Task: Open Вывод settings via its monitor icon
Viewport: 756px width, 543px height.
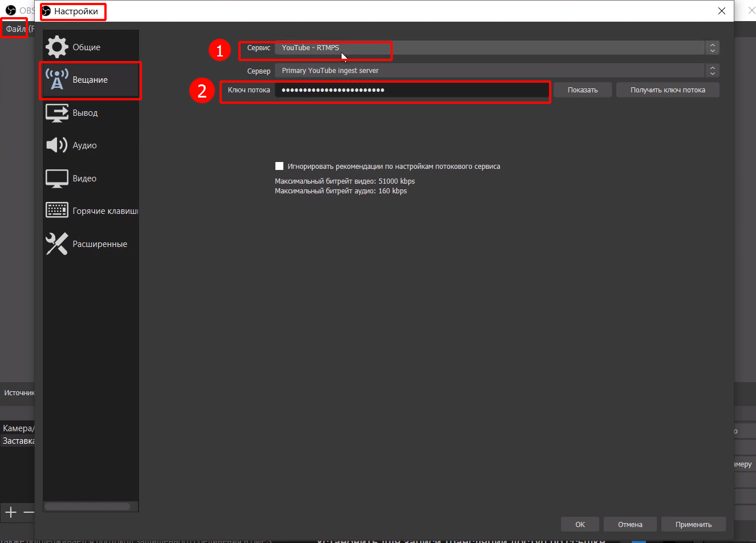Action: click(57, 113)
